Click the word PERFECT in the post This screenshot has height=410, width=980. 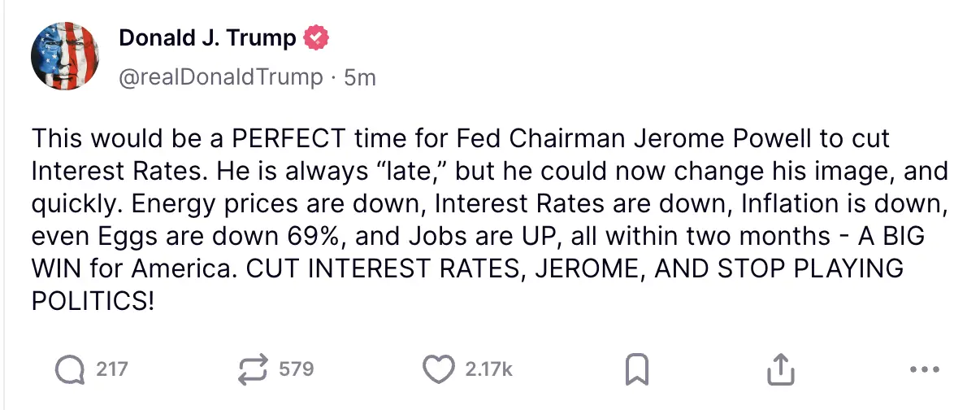288,137
